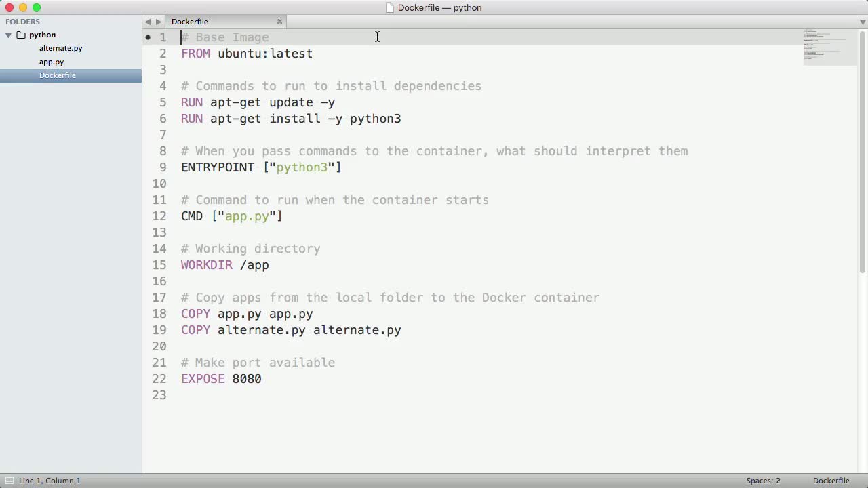This screenshot has height=488, width=868.
Task: Open the Dockerfile syntax selector
Action: pos(831,481)
